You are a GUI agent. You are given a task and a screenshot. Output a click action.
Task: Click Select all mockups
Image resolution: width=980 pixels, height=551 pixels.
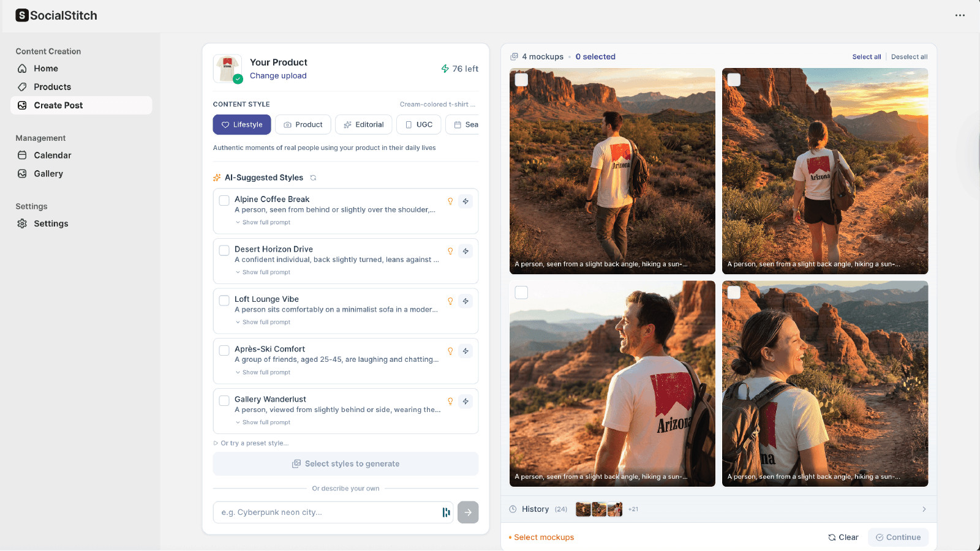(867, 57)
